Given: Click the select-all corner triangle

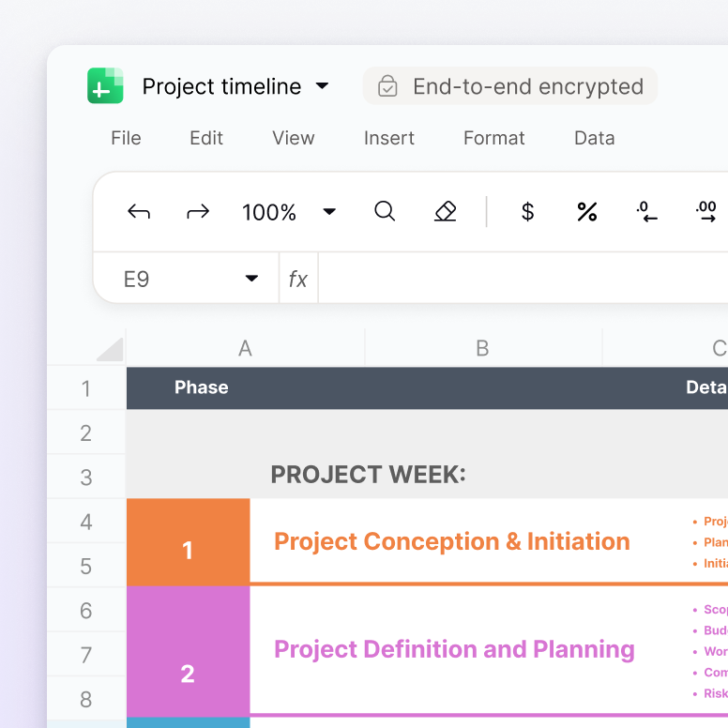Looking at the screenshot, I should pos(110,349).
